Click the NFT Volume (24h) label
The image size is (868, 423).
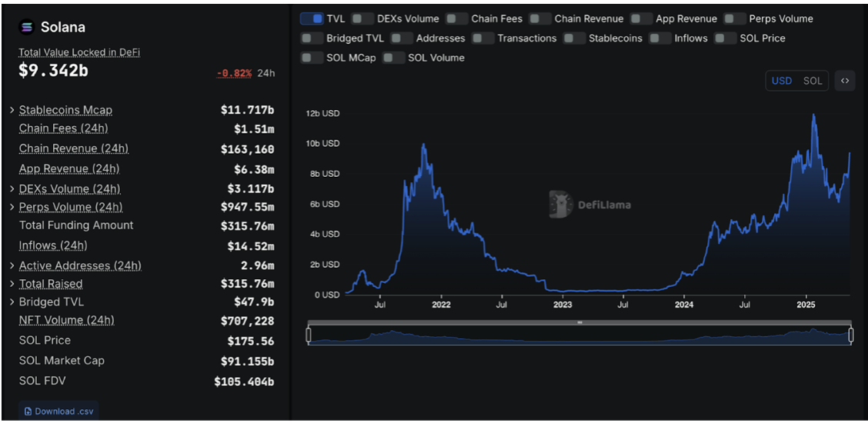66,320
